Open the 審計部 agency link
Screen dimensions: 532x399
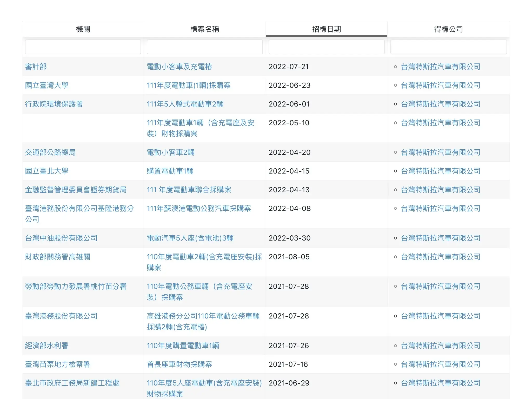point(36,67)
